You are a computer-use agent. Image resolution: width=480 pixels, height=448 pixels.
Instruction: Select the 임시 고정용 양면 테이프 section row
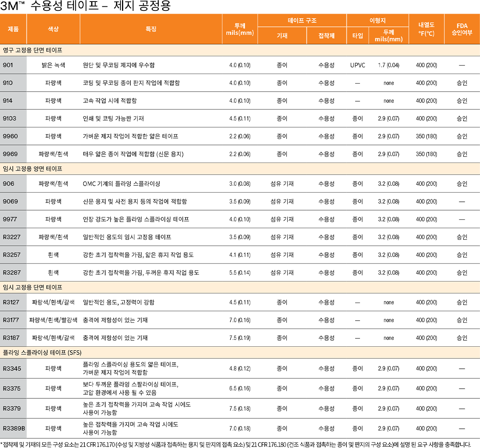coord(32,169)
